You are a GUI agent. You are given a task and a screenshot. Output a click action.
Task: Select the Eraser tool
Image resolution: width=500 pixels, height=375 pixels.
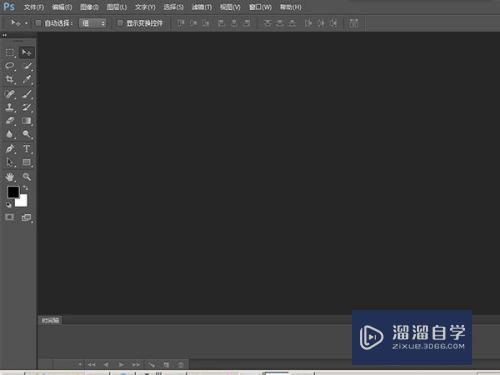10,121
